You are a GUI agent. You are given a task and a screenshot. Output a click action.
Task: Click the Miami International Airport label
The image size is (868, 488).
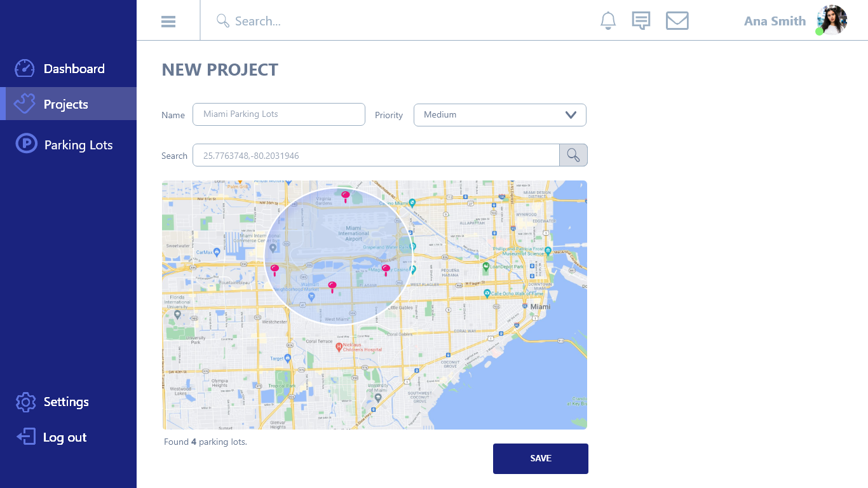point(353,233)
